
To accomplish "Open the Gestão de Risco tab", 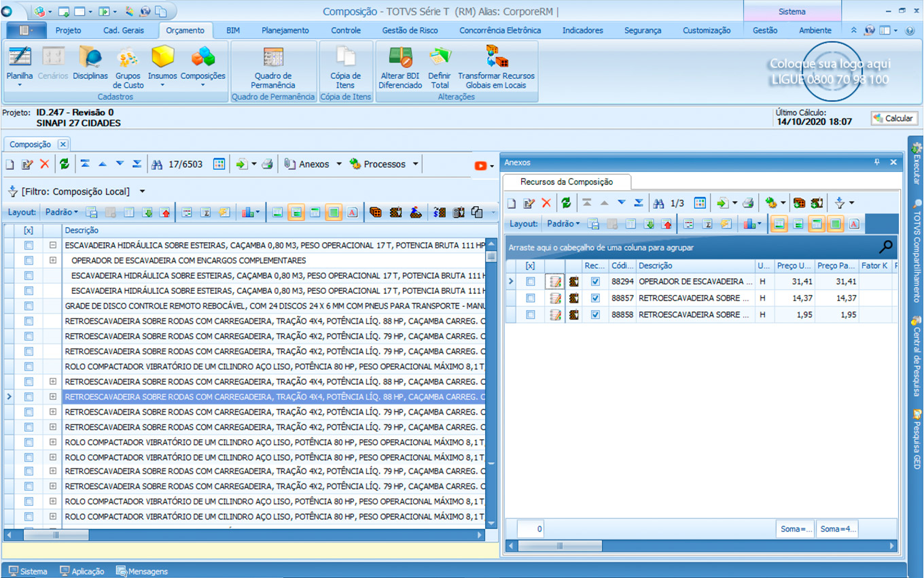I will click(410, 31).
